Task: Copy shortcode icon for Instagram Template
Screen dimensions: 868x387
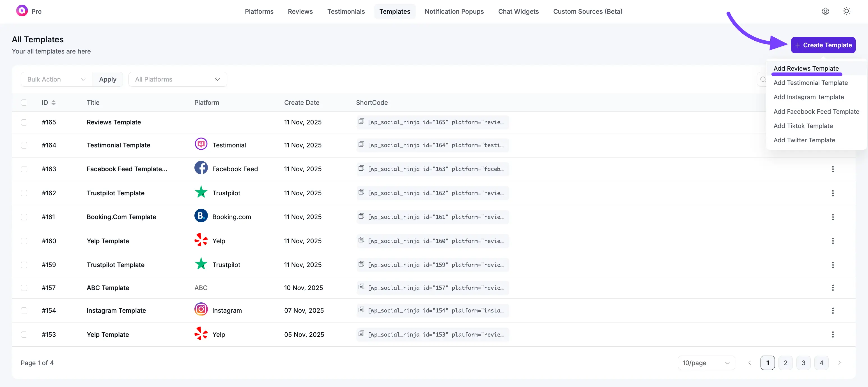Action: point(361,310)
